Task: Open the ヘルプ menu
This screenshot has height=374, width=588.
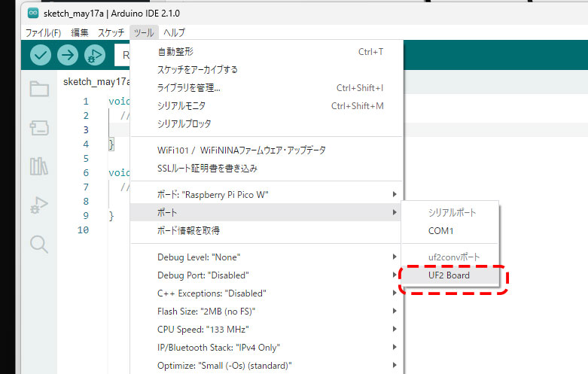Action: coord(174,32)
